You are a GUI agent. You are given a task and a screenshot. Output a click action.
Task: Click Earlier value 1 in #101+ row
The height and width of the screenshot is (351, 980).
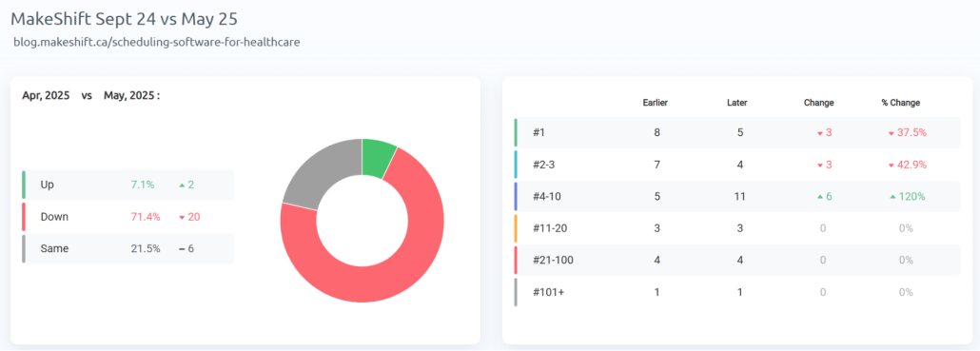point(657,292)
